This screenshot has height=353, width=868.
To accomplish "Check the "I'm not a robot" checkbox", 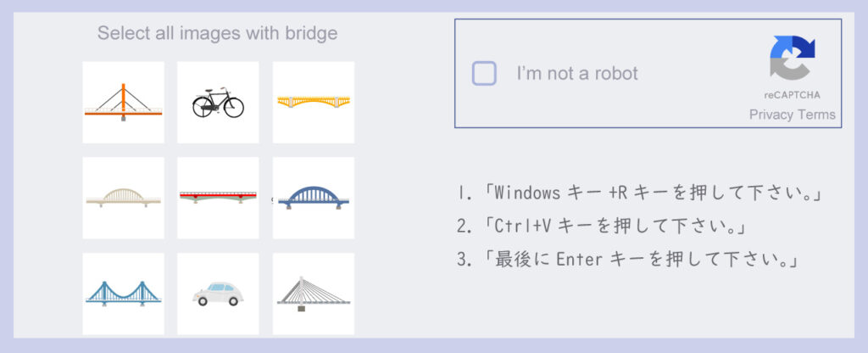I will [484, 73].
